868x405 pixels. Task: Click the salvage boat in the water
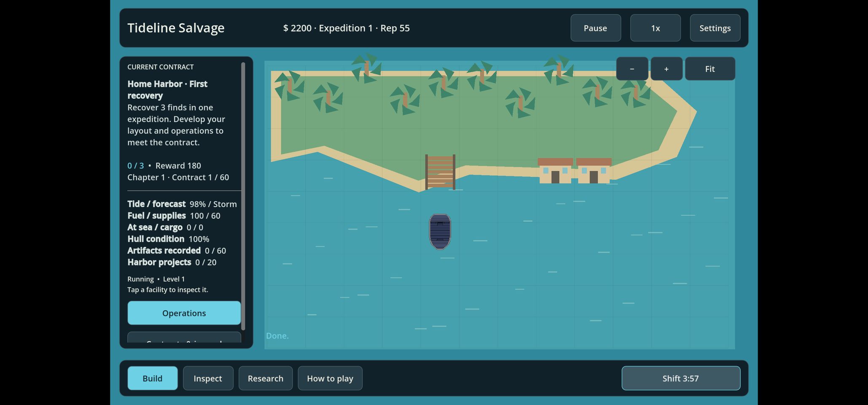440,232
